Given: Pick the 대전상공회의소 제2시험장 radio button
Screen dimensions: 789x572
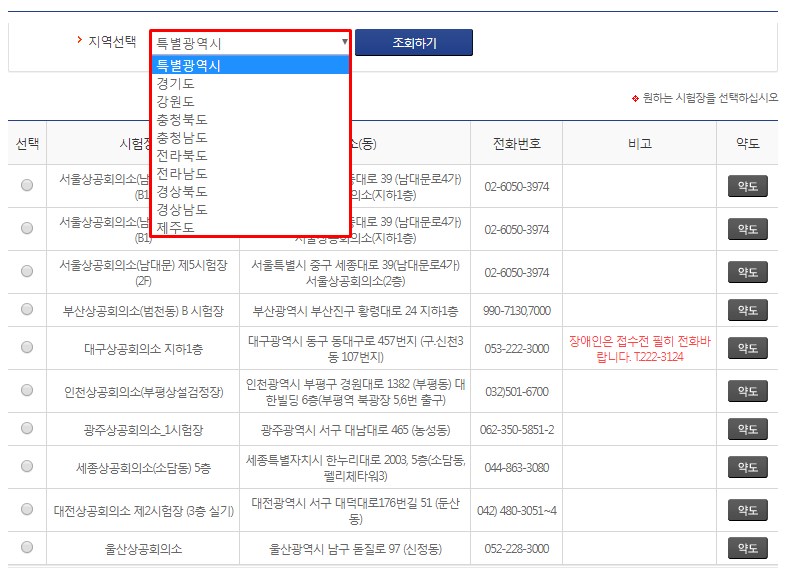Looking at the screenshot, I should [x=27, y=509].
